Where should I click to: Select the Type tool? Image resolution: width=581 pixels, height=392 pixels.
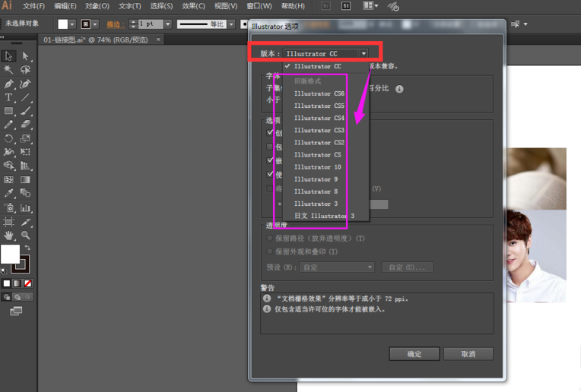point(9,97)
